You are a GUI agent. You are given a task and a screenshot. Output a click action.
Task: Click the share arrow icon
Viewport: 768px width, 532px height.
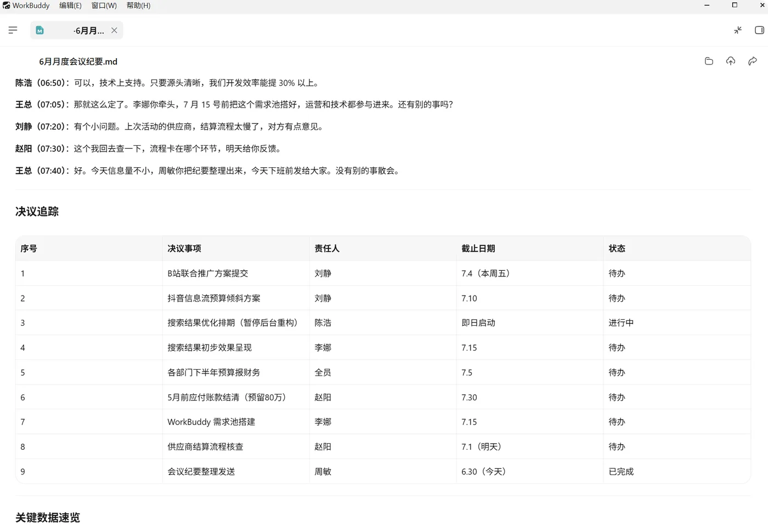coord(753,61)
